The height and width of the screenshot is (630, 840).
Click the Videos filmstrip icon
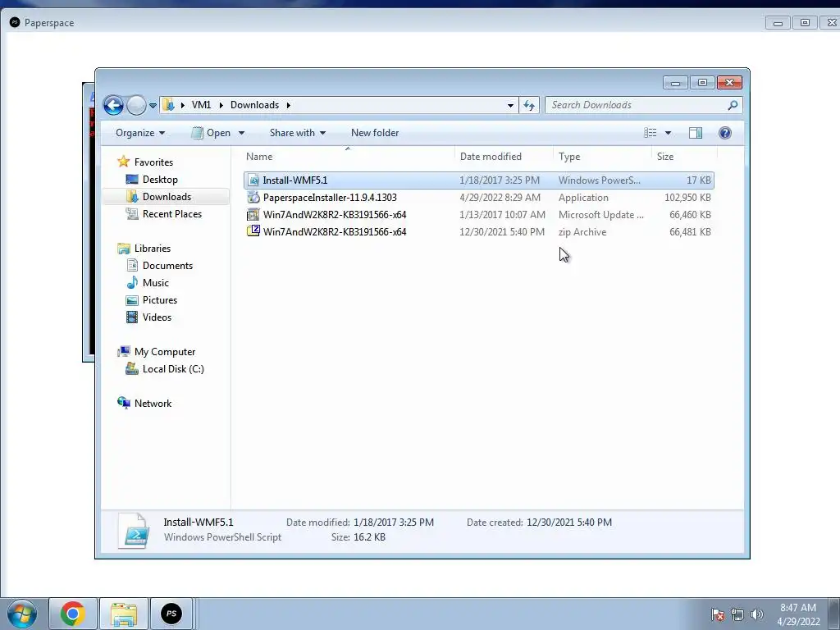click(x=132, y=317)
